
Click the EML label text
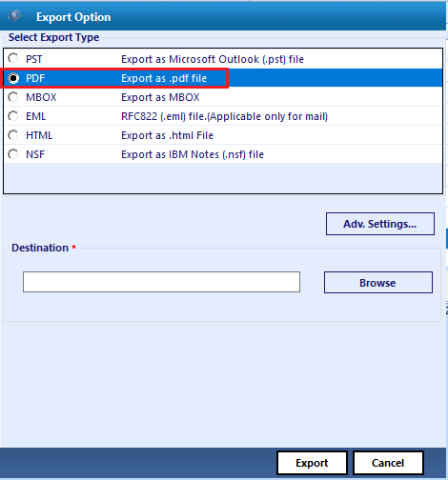(x=36, y=116)
